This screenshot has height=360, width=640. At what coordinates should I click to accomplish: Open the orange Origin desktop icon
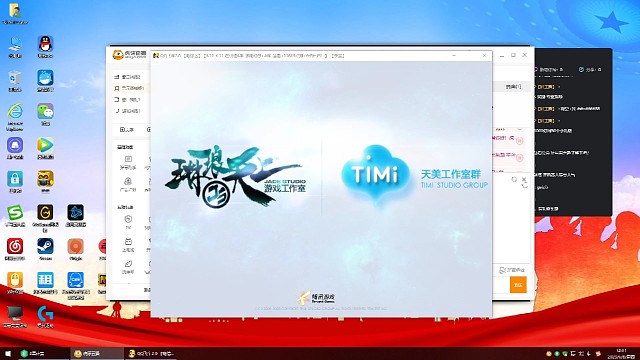click(x=76, y=247)
